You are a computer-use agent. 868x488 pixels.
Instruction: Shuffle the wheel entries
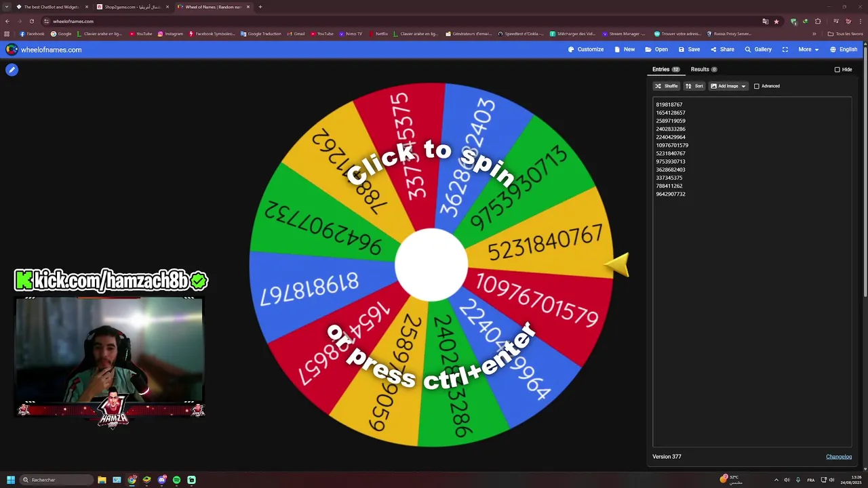(x=667, y=86)
